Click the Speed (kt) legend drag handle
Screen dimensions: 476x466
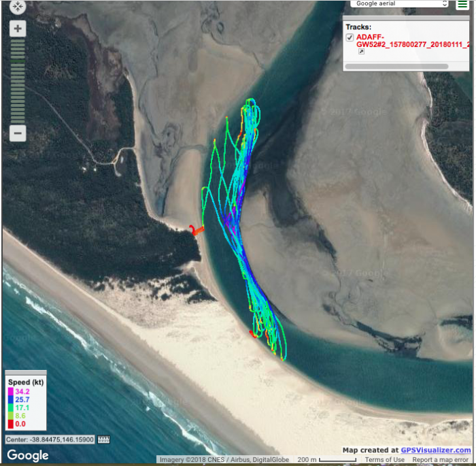coord(26,373)
